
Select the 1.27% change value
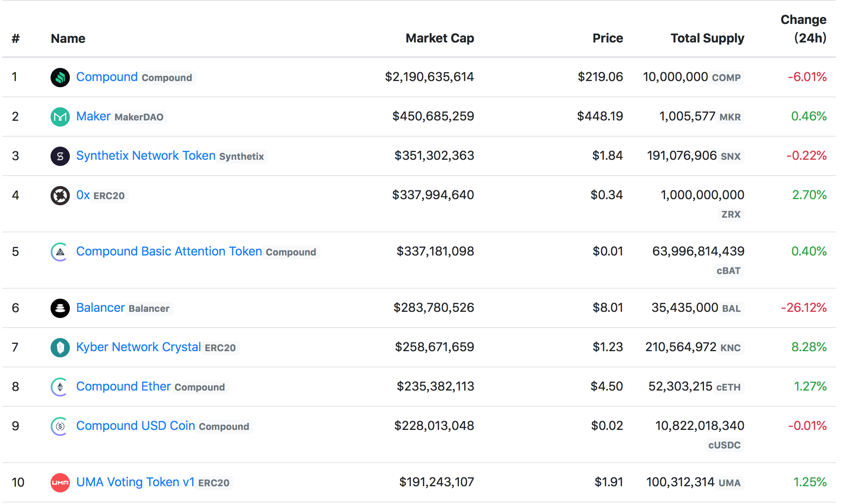(810, 386)
